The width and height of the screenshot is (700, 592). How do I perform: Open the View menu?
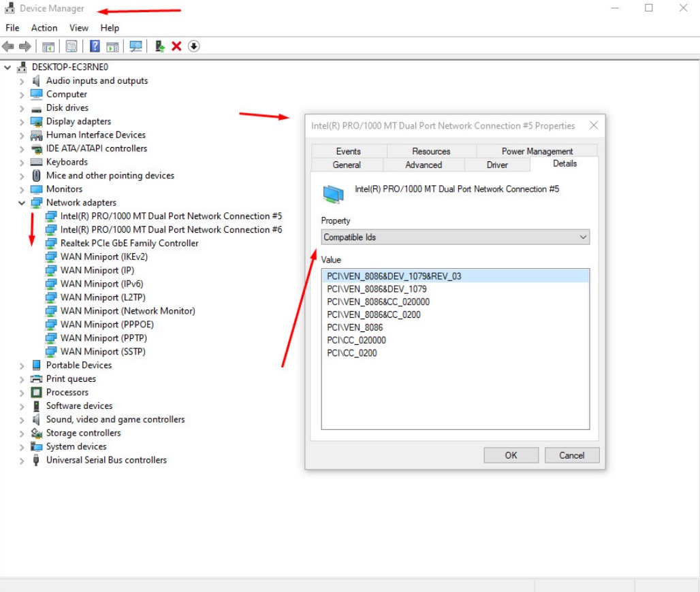(78, 28)
